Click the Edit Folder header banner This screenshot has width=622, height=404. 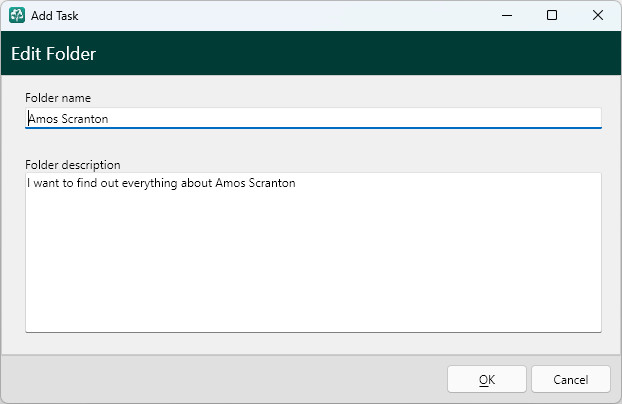[x=311, y=53]
